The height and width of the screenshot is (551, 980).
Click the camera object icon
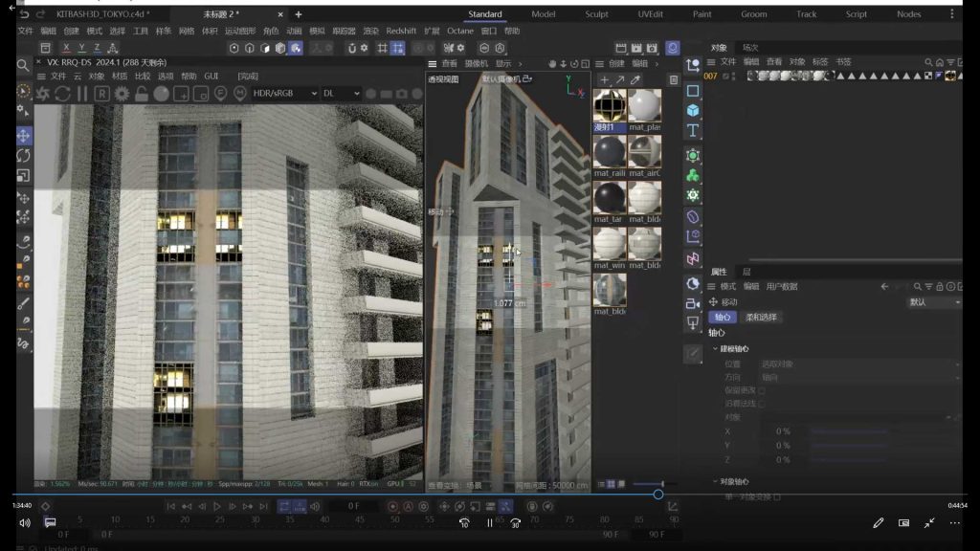[x=693, y=303]
